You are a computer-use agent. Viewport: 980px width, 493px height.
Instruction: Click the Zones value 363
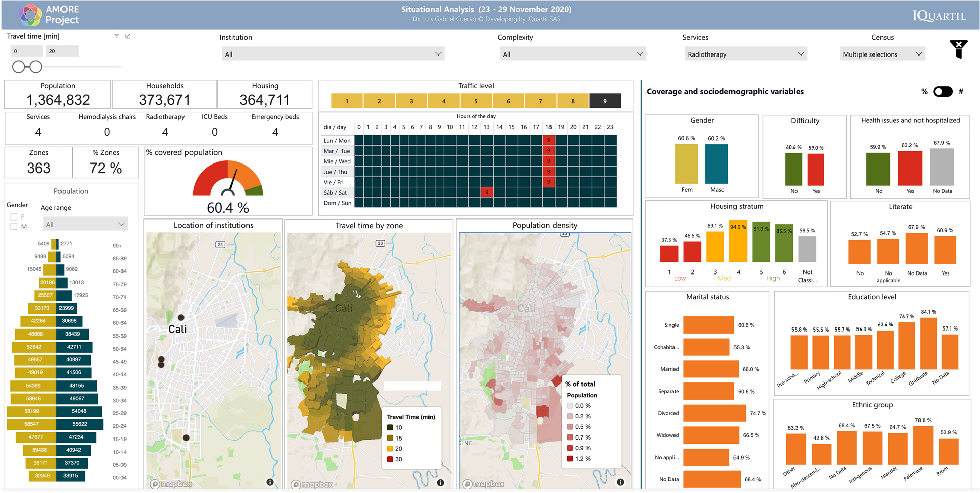39,168
